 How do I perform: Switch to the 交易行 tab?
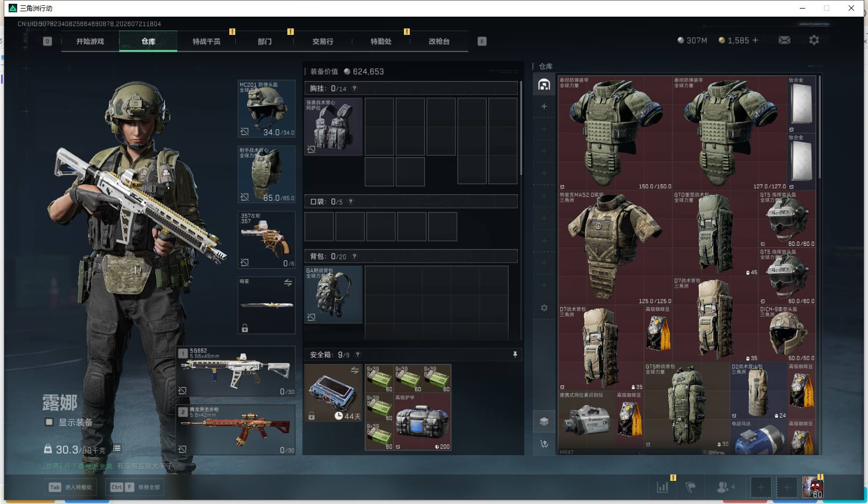(x=323, y=41)
